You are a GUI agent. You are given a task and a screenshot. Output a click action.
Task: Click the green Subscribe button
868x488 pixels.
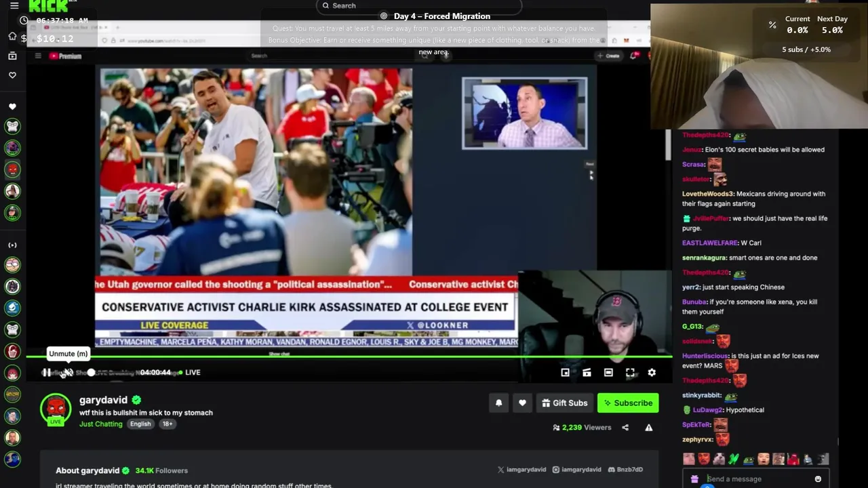[x=628, y=403]
